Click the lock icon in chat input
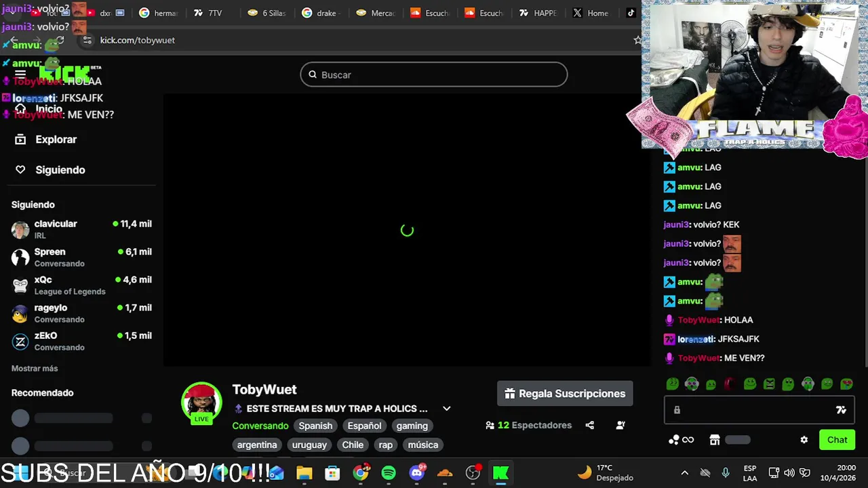 [677, 410]
